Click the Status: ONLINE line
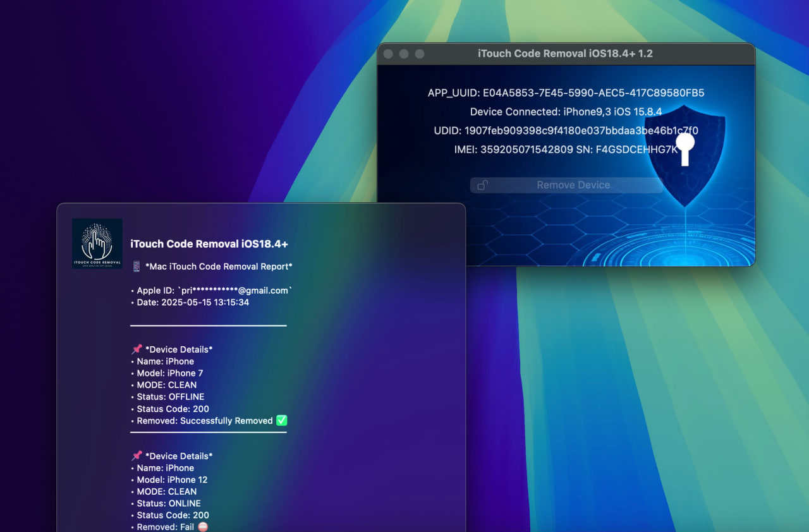The width and height of the screenshot is (809, 532). click(166, 504)
